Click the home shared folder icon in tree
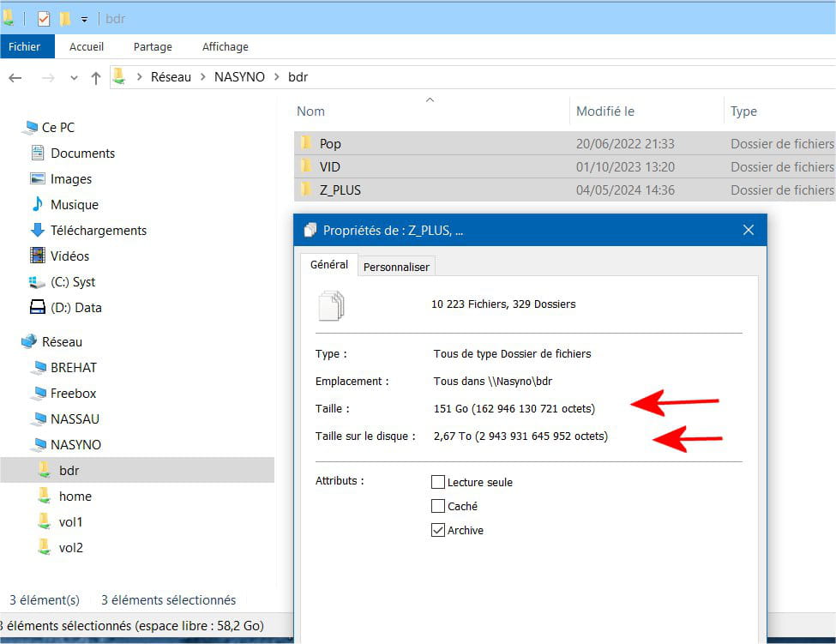 point(45,496)
